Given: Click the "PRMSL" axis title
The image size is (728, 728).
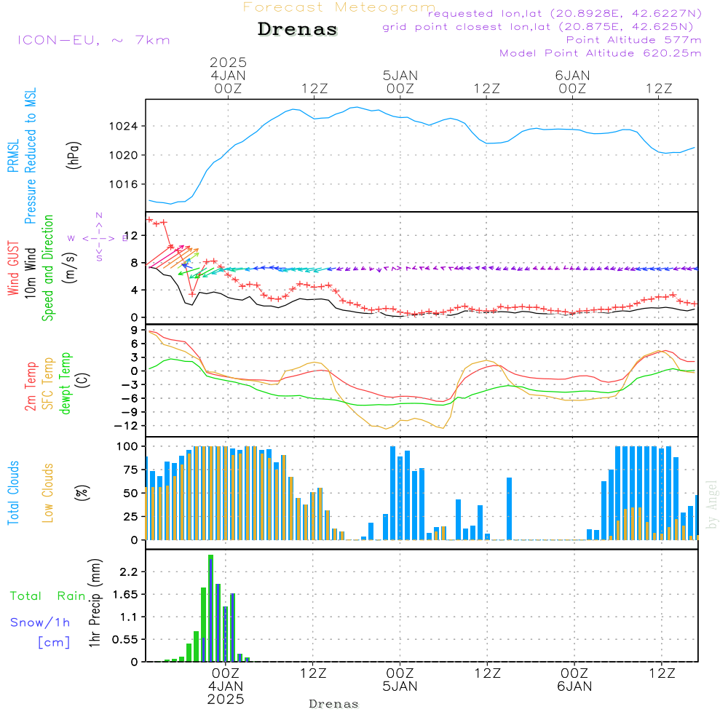Looking at the screenshot, I should tap(13, 156).
